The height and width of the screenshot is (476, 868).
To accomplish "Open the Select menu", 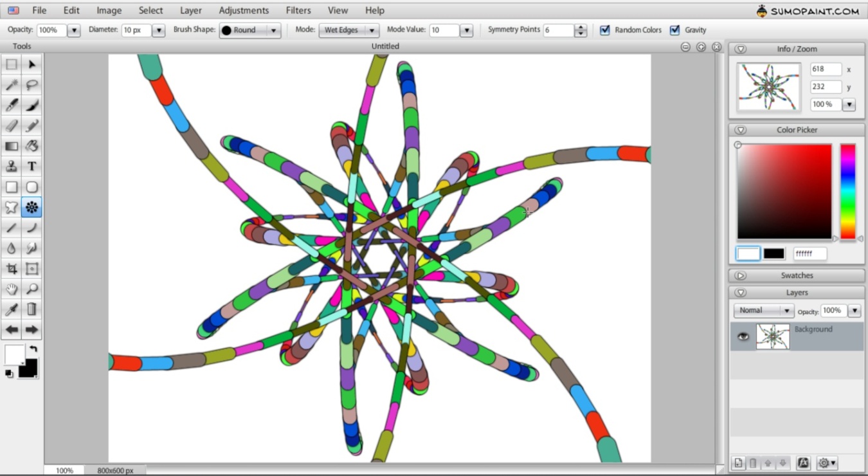I will (x=150, y=10).
